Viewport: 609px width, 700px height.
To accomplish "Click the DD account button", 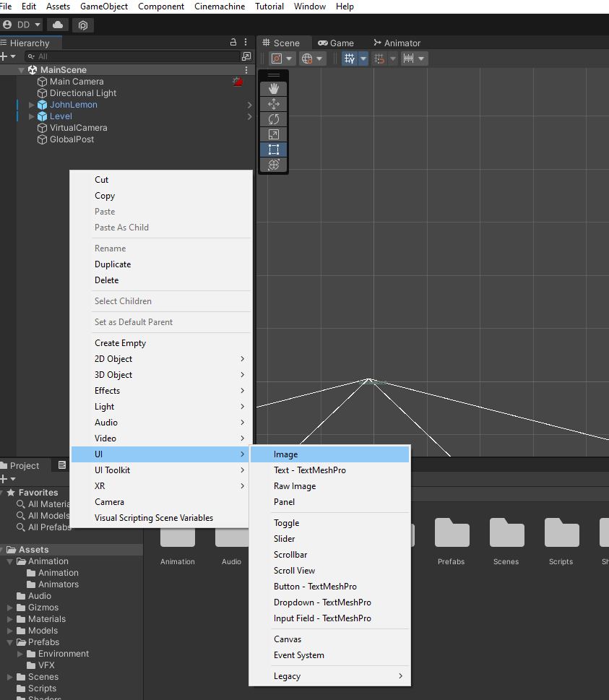I will tap(22, 25).
